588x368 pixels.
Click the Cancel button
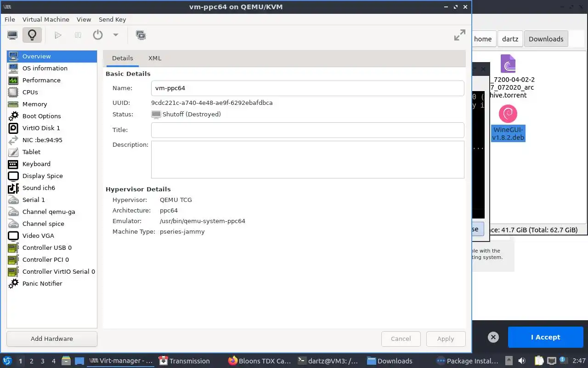point(401,339)
